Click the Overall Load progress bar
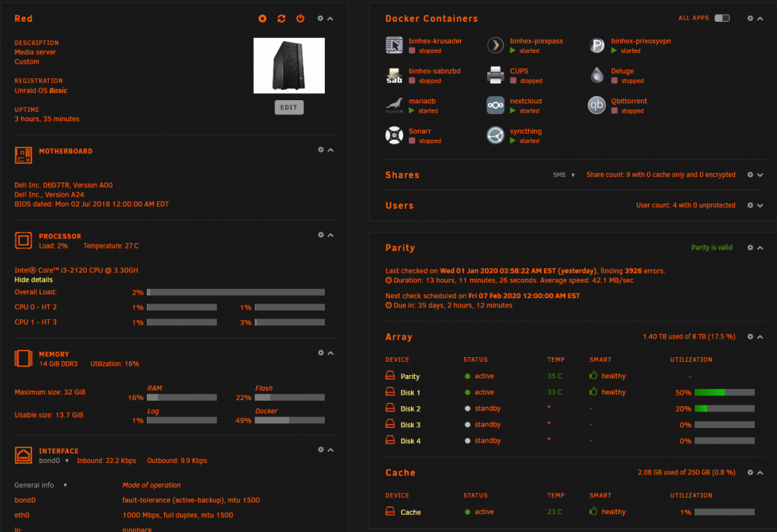Viewport: 777px width, 532px height. (236, 292)
